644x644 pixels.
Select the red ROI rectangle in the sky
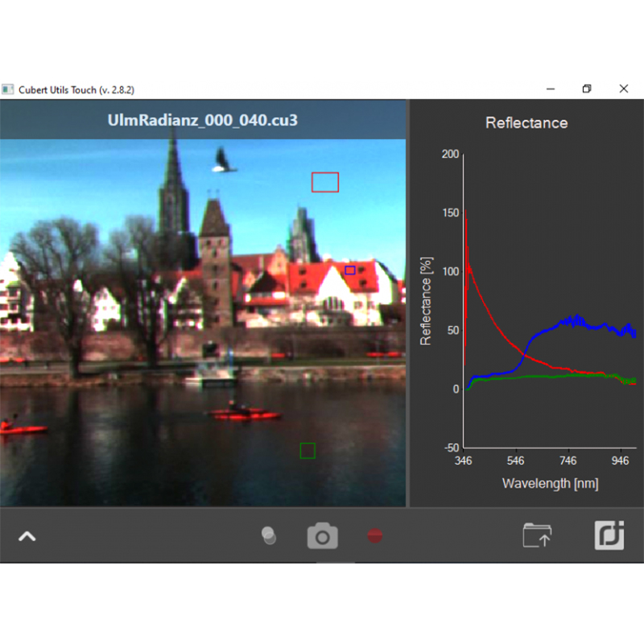coord(325,182)
